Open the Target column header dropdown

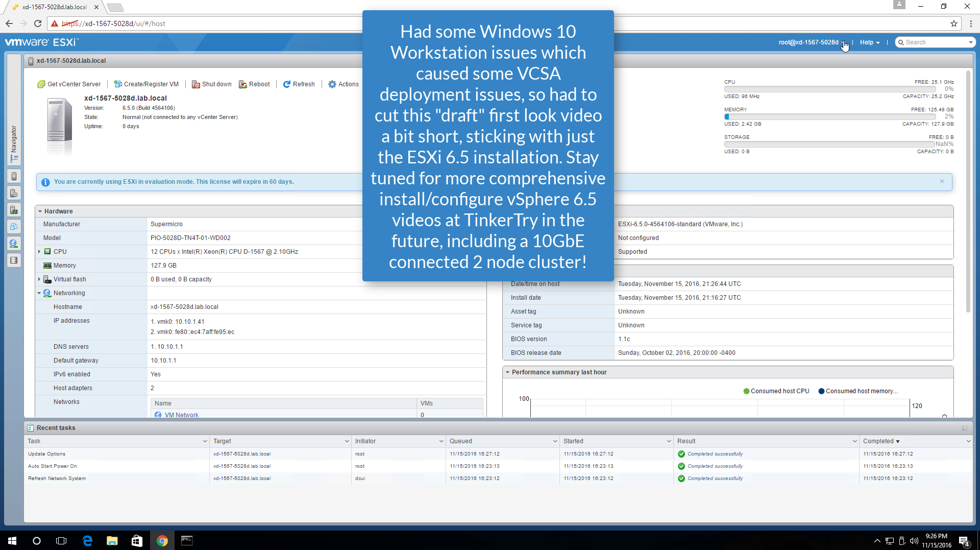click(x=347, y=441)
